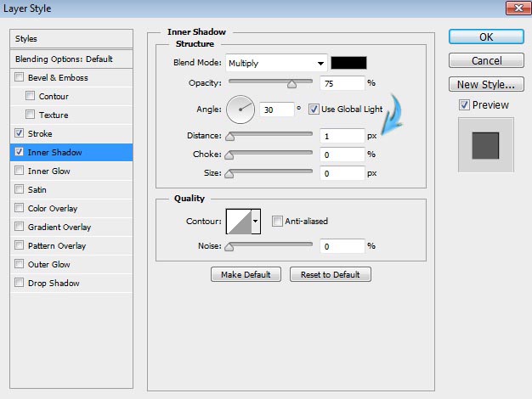Viewport: 532px width, 399px height.
Task: Click the gray square style preview
Action: [485, 145]
